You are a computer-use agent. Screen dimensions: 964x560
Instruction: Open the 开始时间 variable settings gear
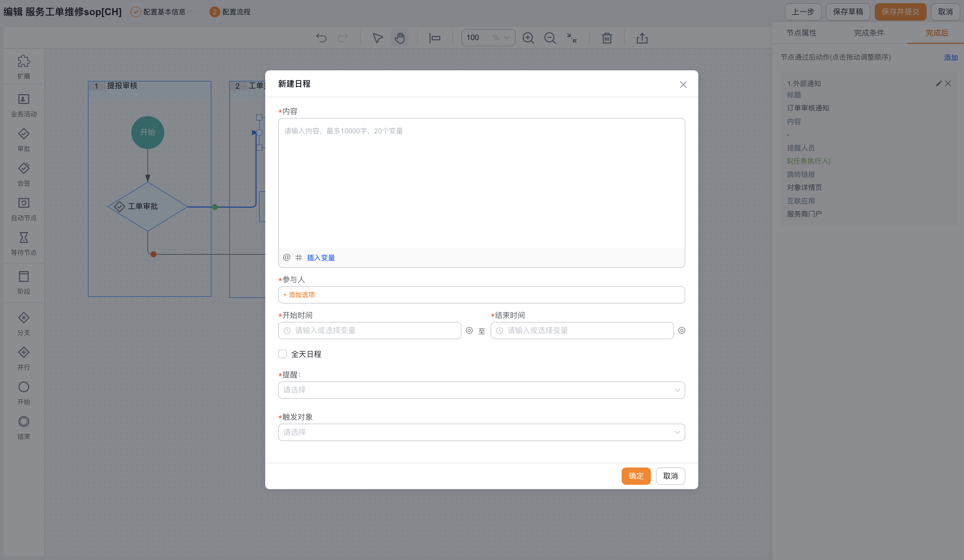469,331
